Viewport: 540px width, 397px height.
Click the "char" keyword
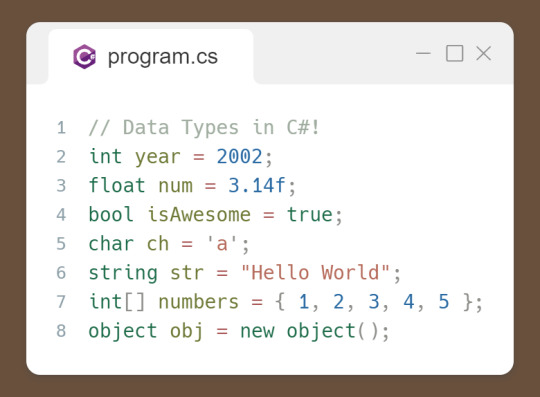point(111,244)
